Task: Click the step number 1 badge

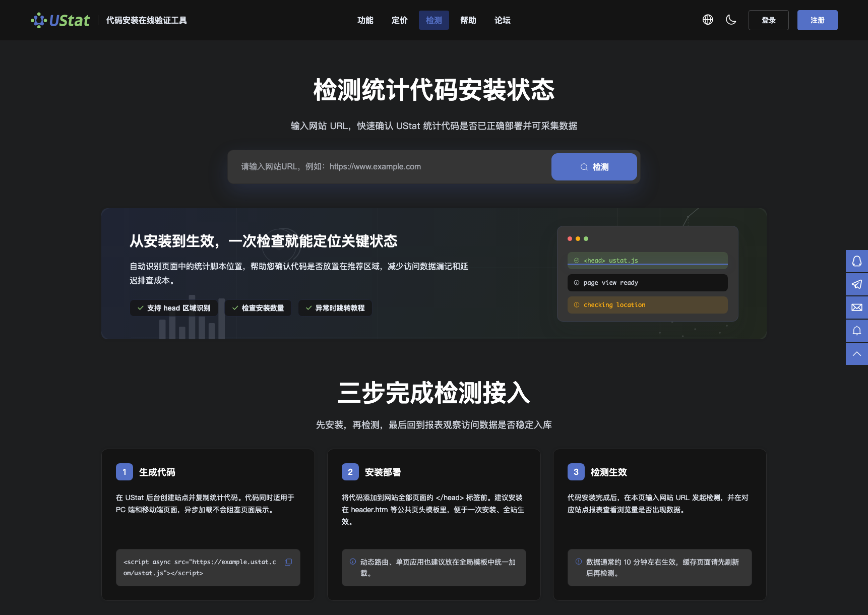Action: point(125,472)
